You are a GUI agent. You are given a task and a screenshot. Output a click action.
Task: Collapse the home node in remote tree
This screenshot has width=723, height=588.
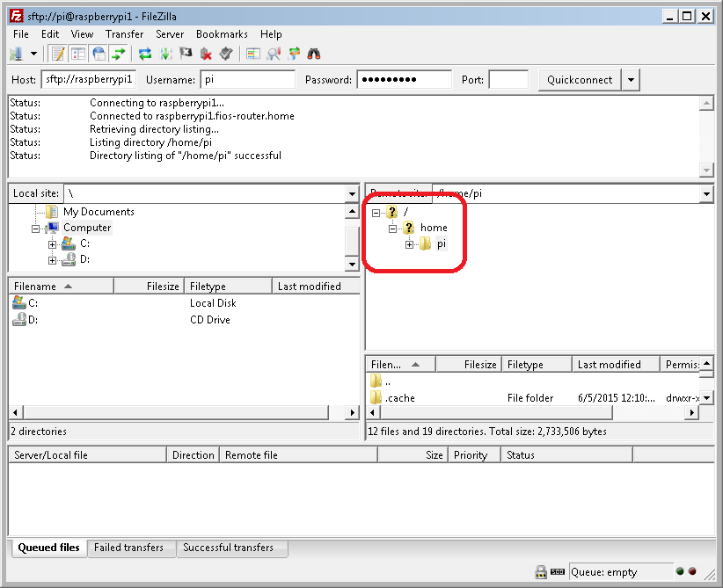(392, 229)
